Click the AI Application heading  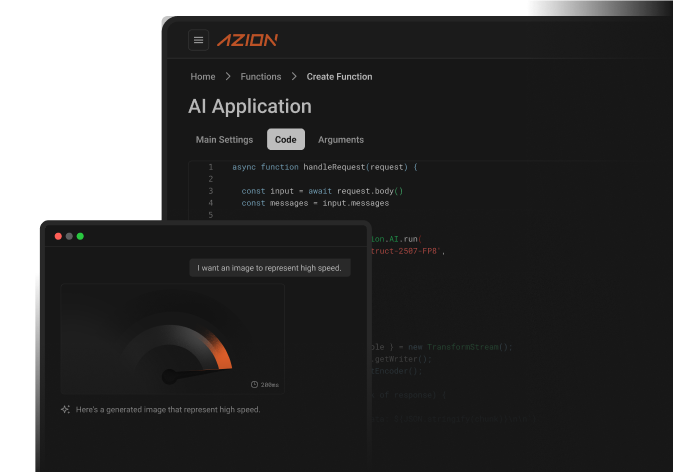[x=250, y=106]
